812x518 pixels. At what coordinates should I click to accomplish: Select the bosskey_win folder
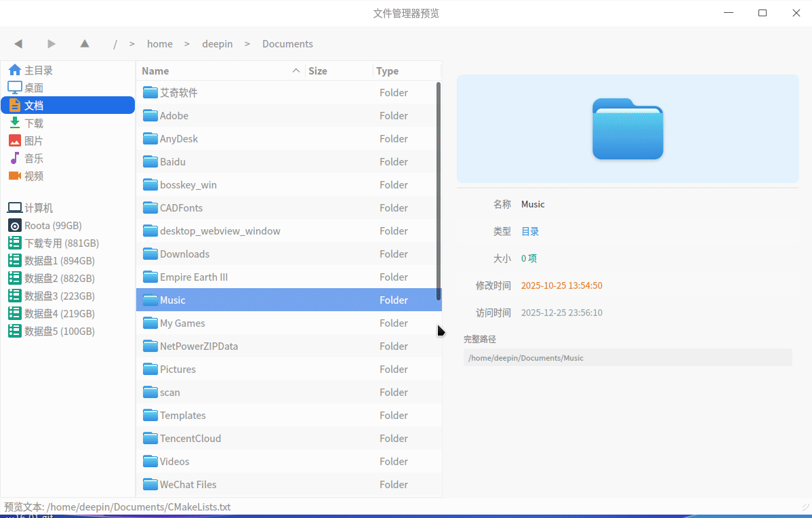click(289, 185)
